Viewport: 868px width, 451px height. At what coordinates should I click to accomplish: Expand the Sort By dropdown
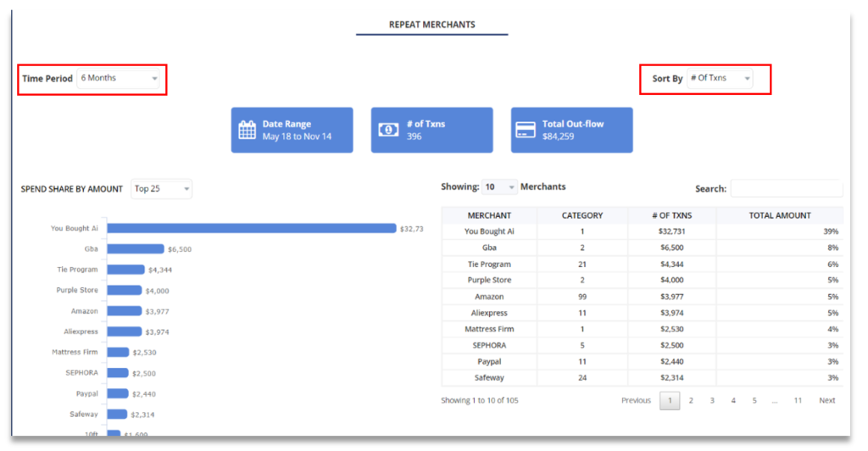720,79
